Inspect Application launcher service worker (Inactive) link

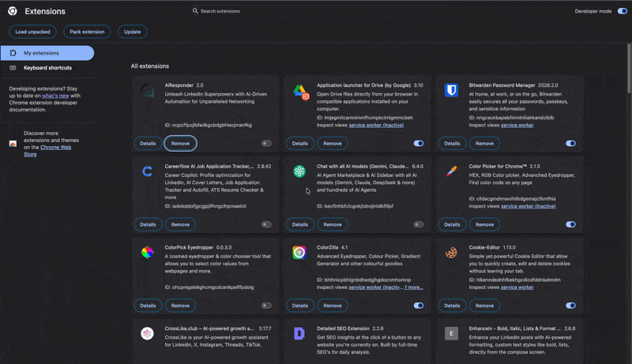(376, 126)
